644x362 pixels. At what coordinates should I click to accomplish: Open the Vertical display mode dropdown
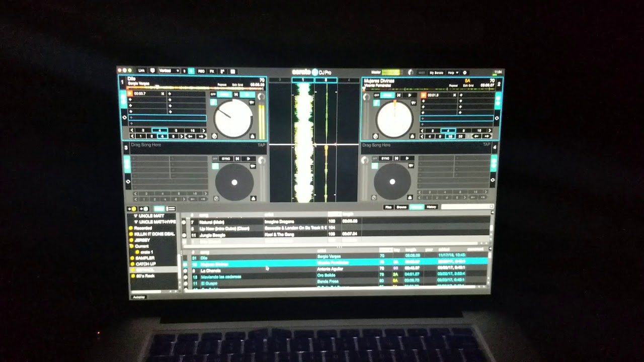pos(170,71)
